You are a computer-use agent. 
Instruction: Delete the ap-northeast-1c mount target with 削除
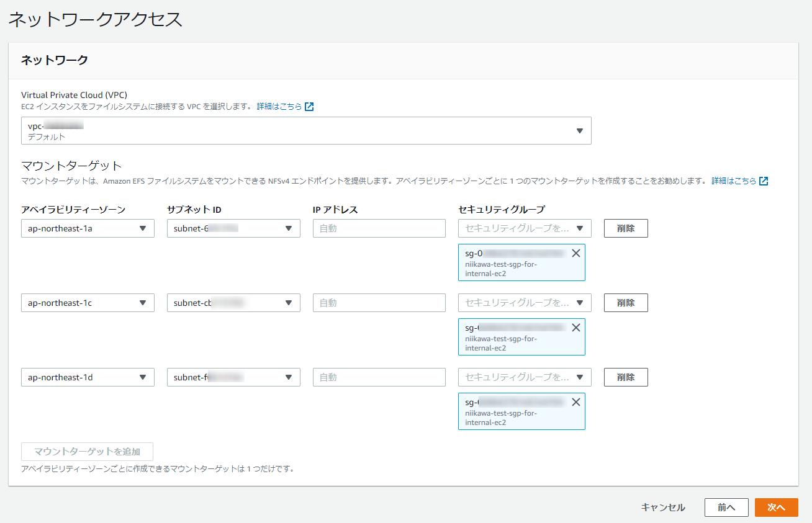click(626, 303)
